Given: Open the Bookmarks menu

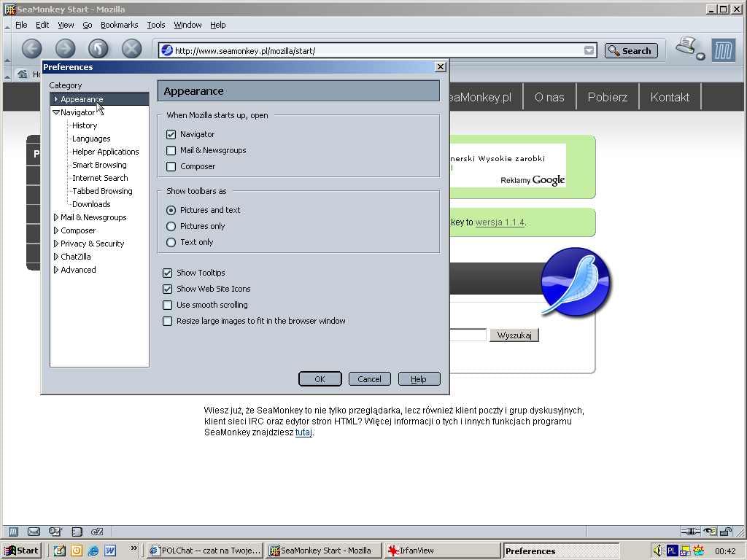Looking at the screenshot, I should point(119,26).
